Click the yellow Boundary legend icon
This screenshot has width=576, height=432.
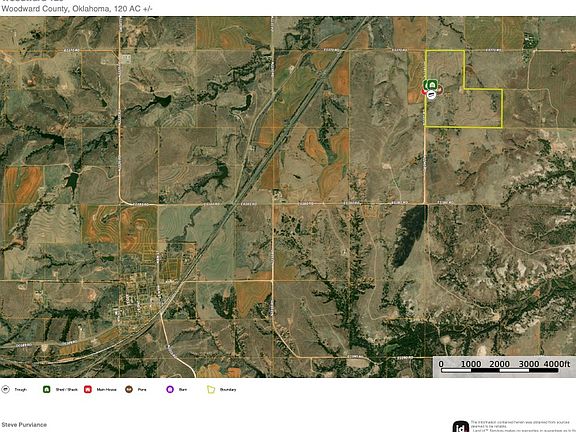click(x=211, y=389)
